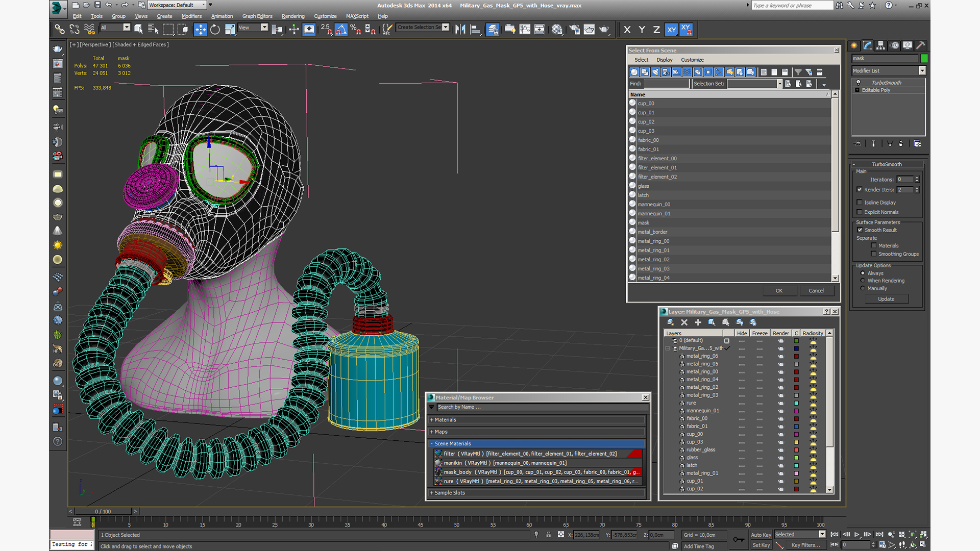This screenshot has width=980, height=551.
Task: Click the Auto Key button
Action: pyautogui.click(x=761, y=535)
